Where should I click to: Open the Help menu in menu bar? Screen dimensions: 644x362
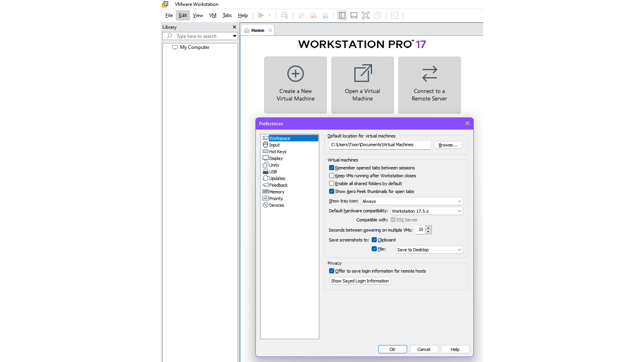[x=243, y=15]
